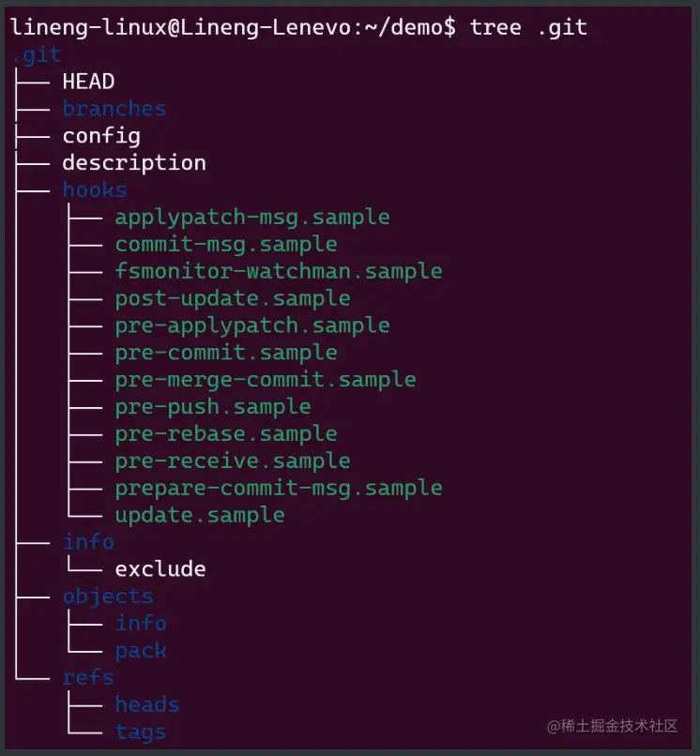This screenshot has height=756, width=700.
Task: Select the pre-push.sample file
Action: (x=212, y=407)
